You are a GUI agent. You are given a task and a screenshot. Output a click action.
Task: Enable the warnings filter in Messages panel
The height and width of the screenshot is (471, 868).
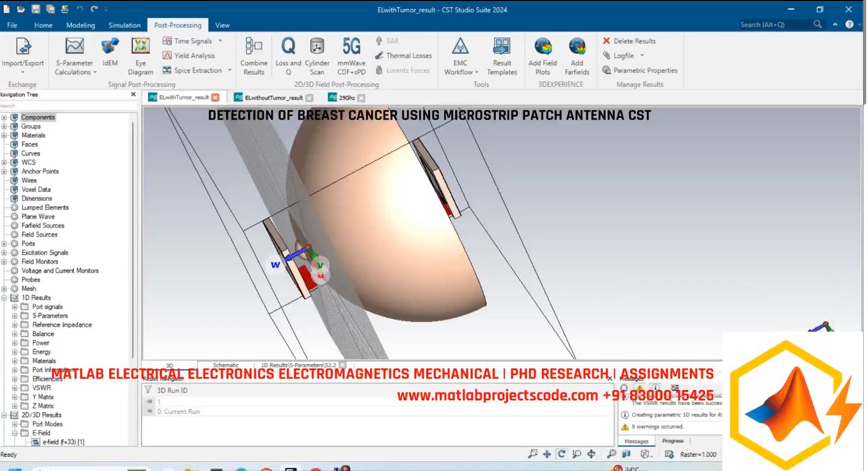coord(639,387)
